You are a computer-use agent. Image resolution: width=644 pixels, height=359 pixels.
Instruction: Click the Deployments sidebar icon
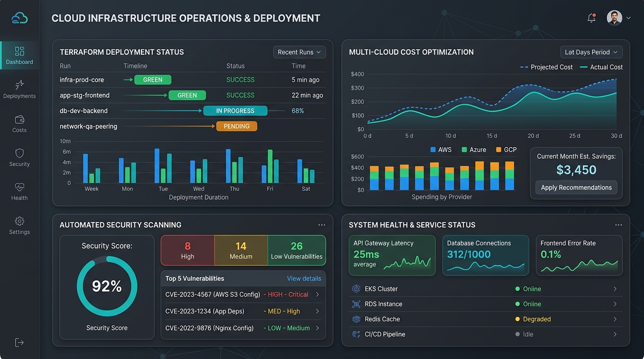click(20, 85)
